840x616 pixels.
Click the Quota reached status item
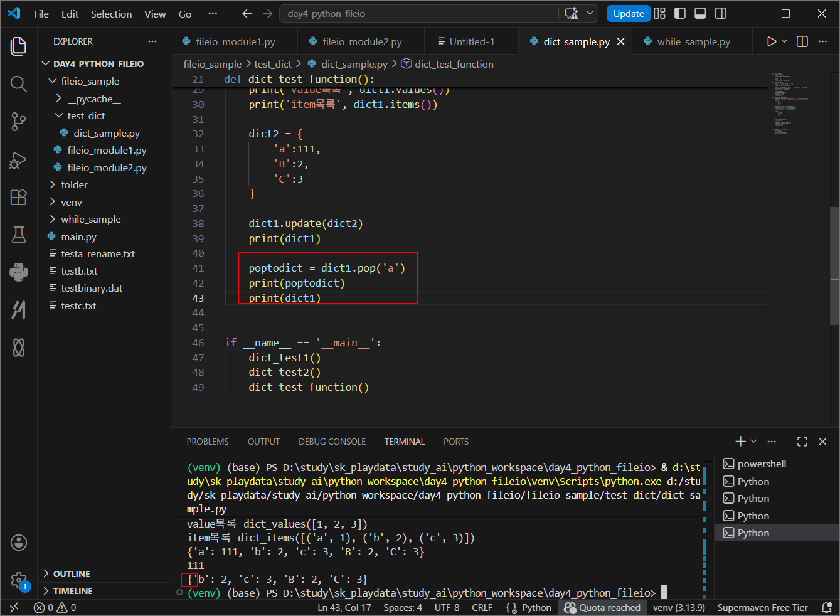tap(602, 607)
